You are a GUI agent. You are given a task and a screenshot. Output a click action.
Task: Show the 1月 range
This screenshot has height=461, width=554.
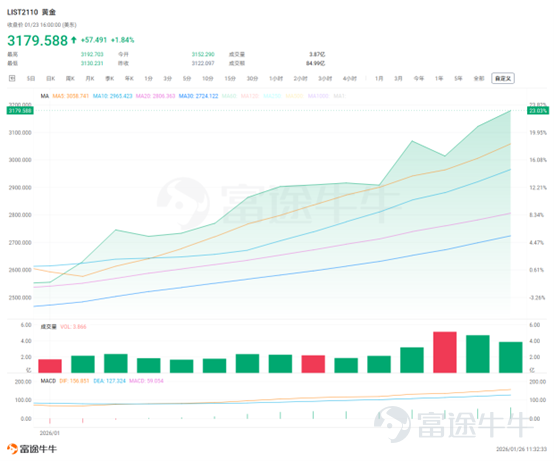coord(379,78)
